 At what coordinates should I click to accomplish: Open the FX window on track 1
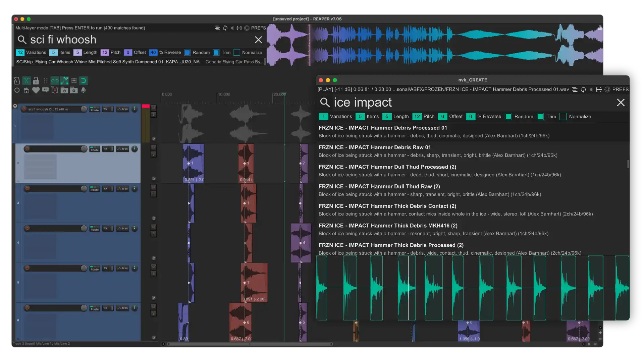pyautogui.click(x=107, y=109)
